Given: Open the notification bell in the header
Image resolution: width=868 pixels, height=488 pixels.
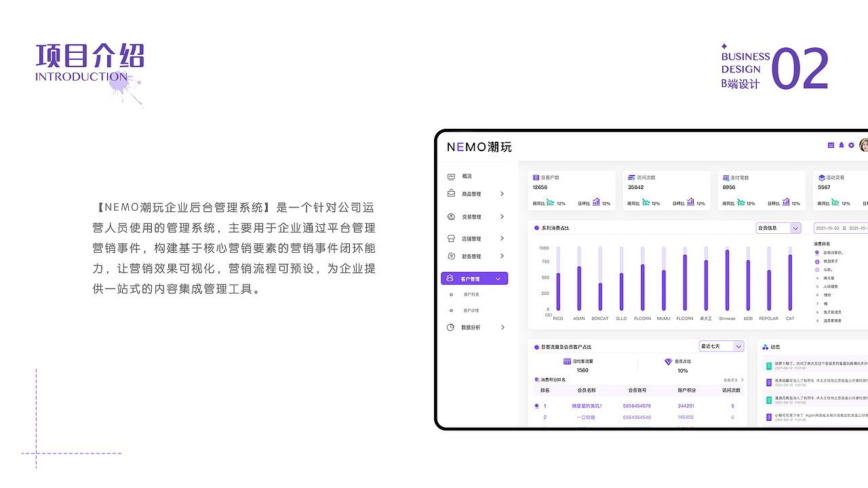Looking at the screenshot, I should (x=842, y=145).
